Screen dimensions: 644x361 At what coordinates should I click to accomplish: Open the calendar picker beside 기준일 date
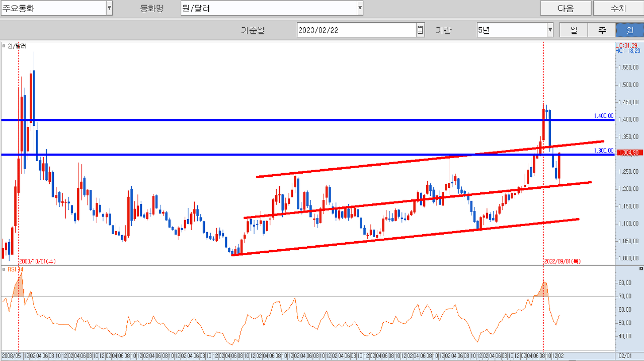point(420,30)
